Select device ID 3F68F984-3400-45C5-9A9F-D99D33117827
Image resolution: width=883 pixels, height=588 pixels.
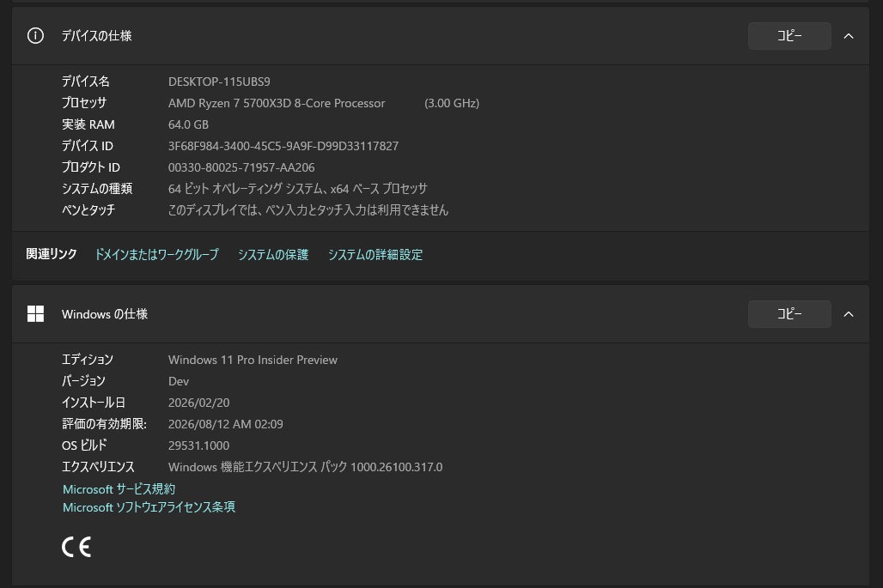283,146
